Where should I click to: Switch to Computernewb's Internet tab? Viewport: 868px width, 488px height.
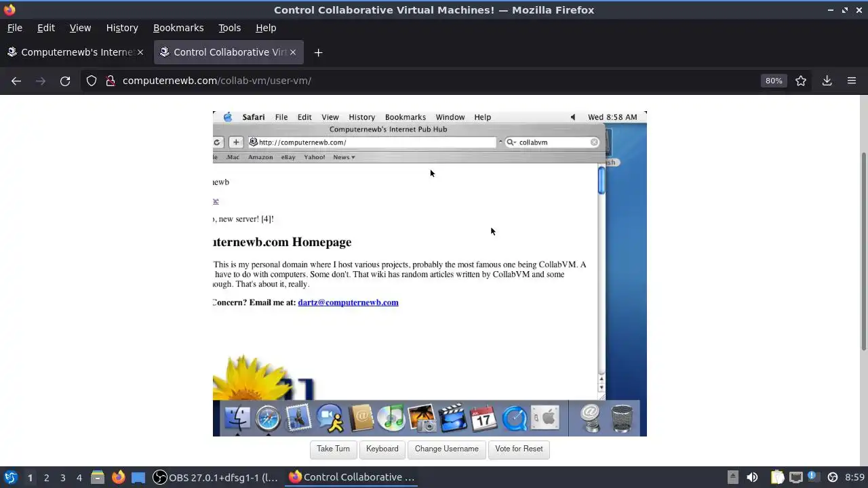point(76,52)
